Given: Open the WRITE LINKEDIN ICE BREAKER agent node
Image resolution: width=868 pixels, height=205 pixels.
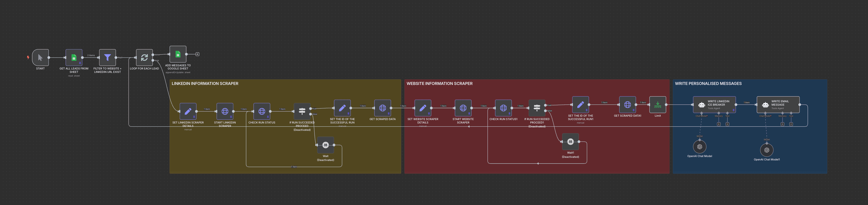Looking at the screenshot, I should click(714, 105).
